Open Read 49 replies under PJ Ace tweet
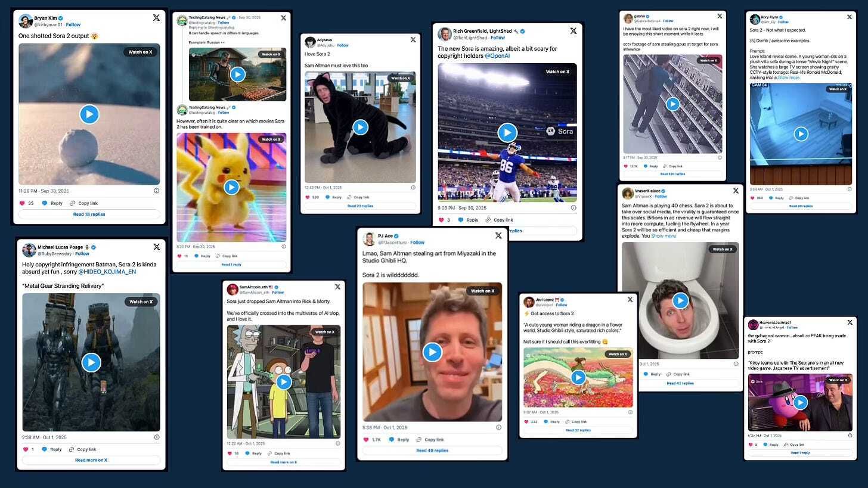The width and height of the screenshot is (868, 488). [x=432, y=450]
